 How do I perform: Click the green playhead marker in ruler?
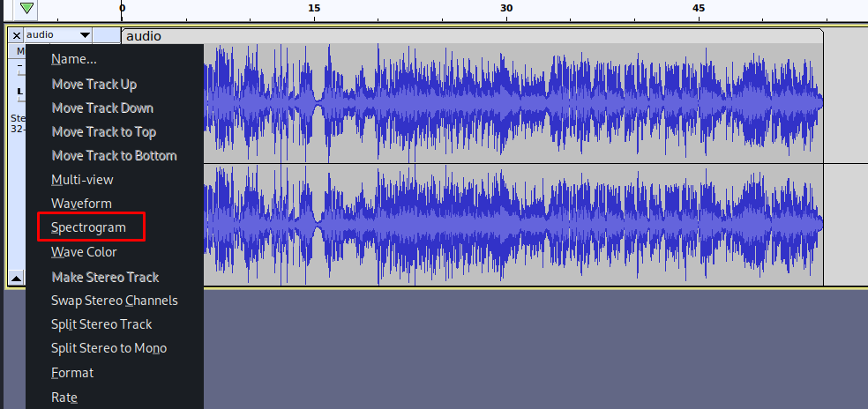tap(26, 8)
